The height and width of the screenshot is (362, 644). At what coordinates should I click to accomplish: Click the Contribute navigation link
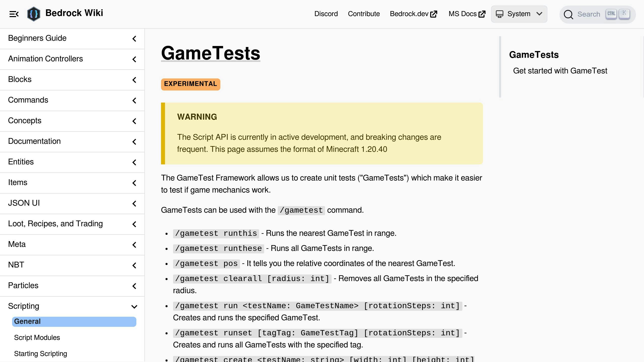pos(364,14)
